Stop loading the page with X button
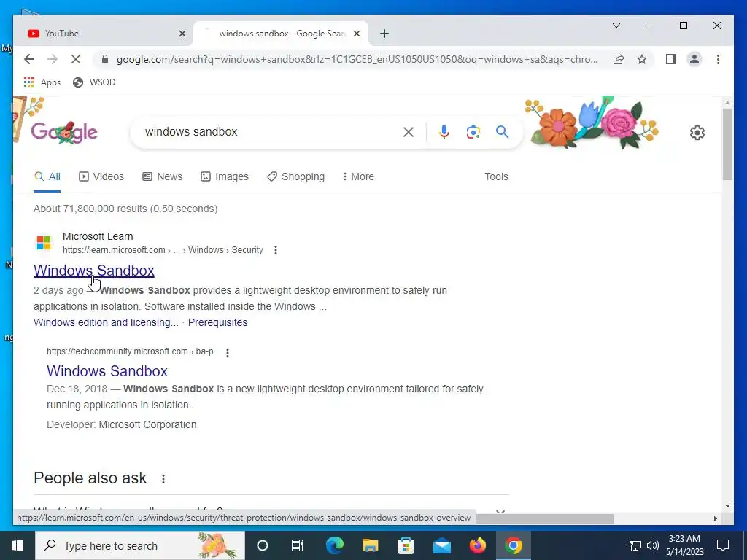 (x=76, y=59)
